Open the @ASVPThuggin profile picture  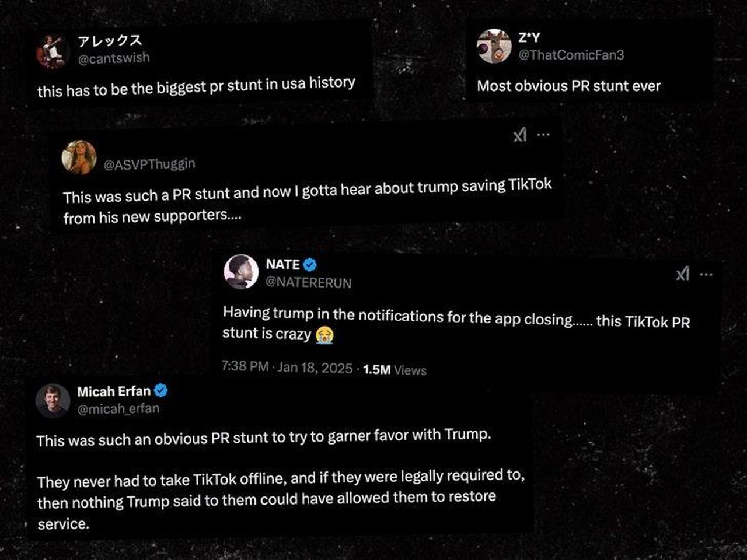pyautogui.click(x=79, y=157)
